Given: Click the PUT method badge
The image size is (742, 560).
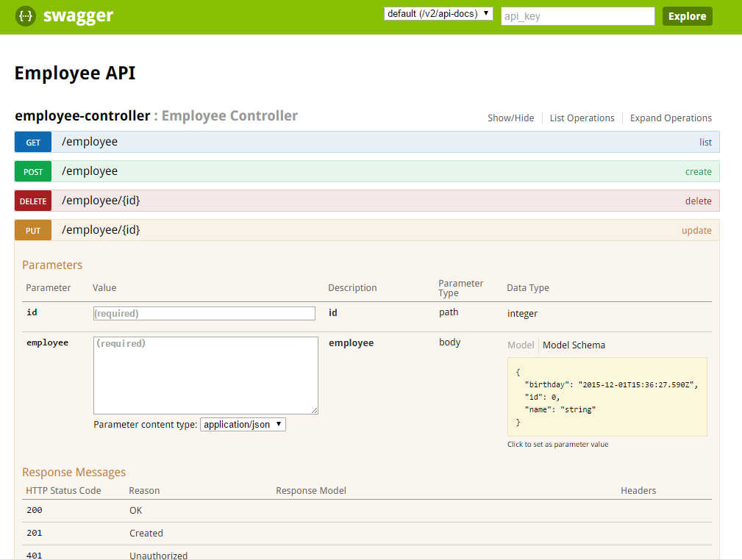Looking at the screenshot, I should tap(33, 230).
